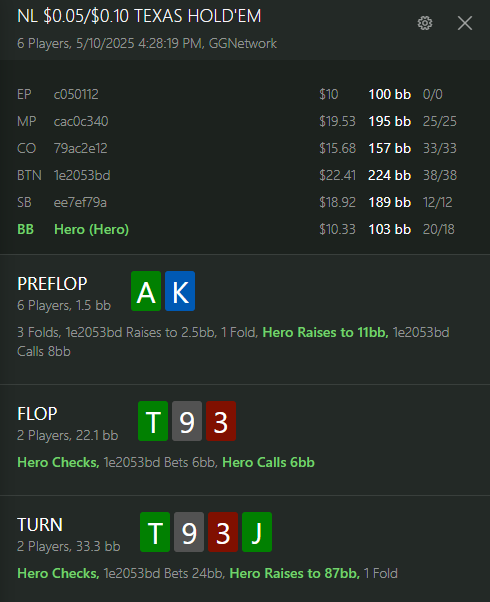Select the green T card in the turn row
This screenshot has width=490, height=602.
pos(155,532)
